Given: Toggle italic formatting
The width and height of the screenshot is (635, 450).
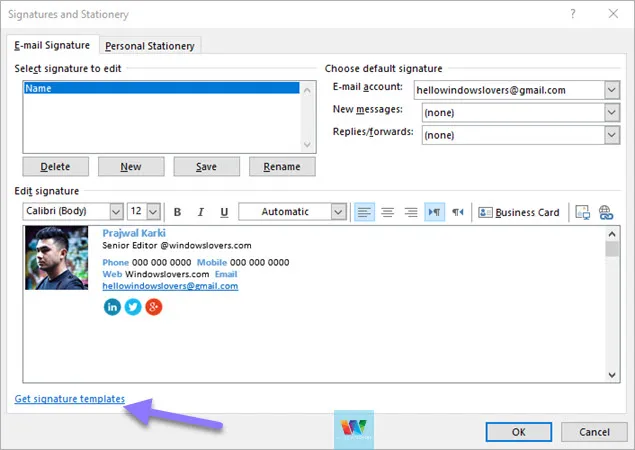Looking at the screenshot, I should pyautogui.click(x=200, y=212).
